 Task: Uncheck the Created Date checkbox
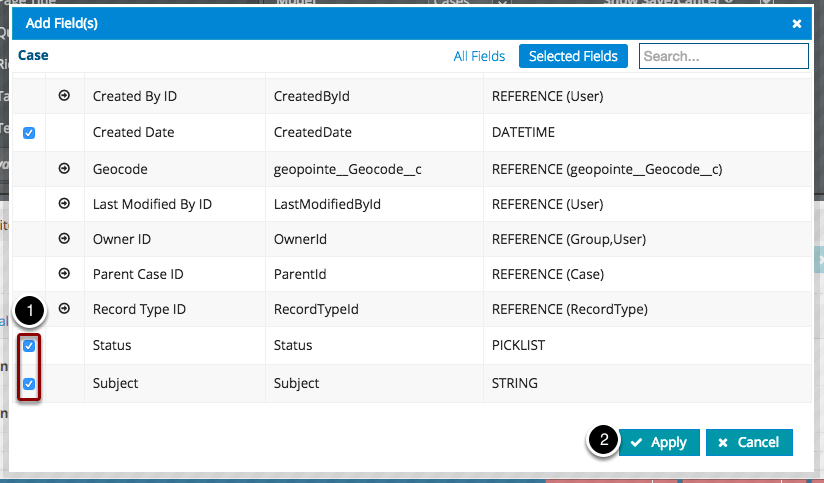[x=29, y=132]
